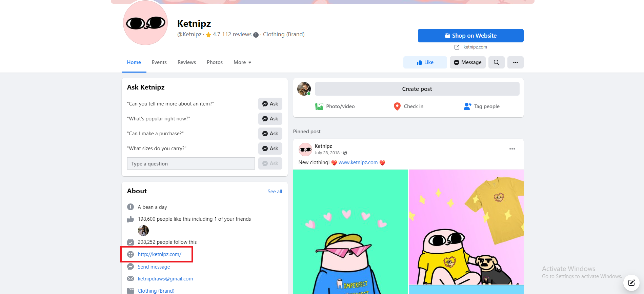Choose the Tag people option

point(482,106)
